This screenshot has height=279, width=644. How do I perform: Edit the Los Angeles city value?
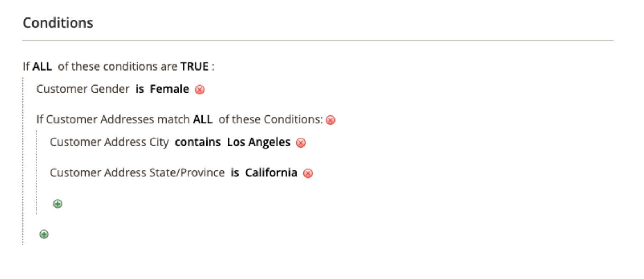pos(259,142)
